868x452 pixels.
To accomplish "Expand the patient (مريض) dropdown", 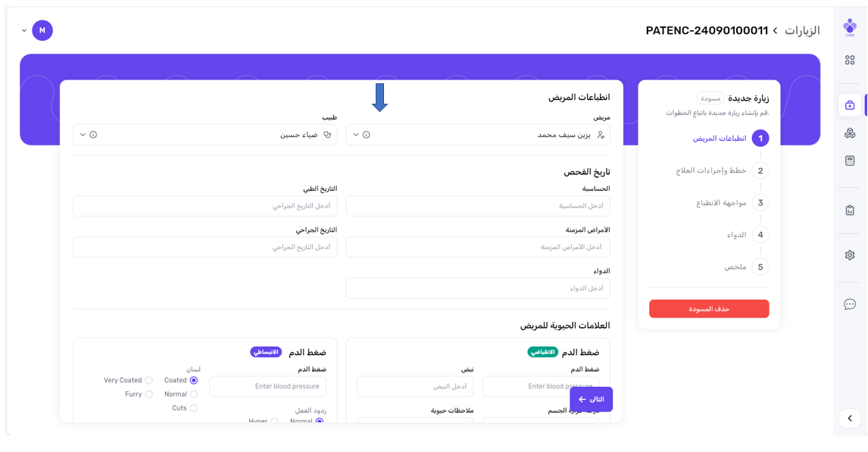I will coord(356,135).
